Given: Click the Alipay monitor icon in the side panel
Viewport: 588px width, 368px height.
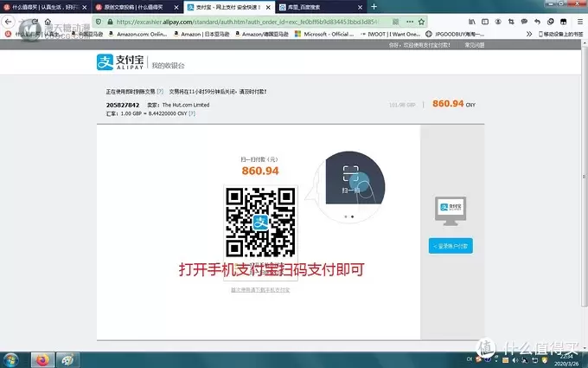Looking at the screenshot, I should [451, 210].
